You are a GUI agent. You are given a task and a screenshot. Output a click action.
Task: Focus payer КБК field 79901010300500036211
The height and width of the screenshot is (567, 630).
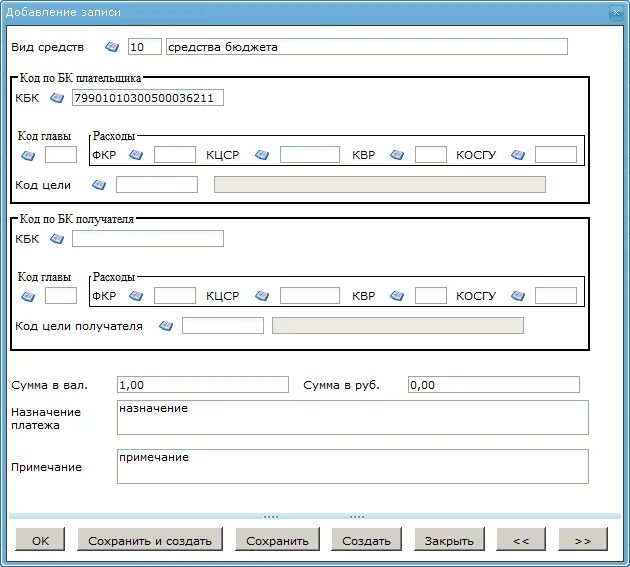click(x=148, y=98)
